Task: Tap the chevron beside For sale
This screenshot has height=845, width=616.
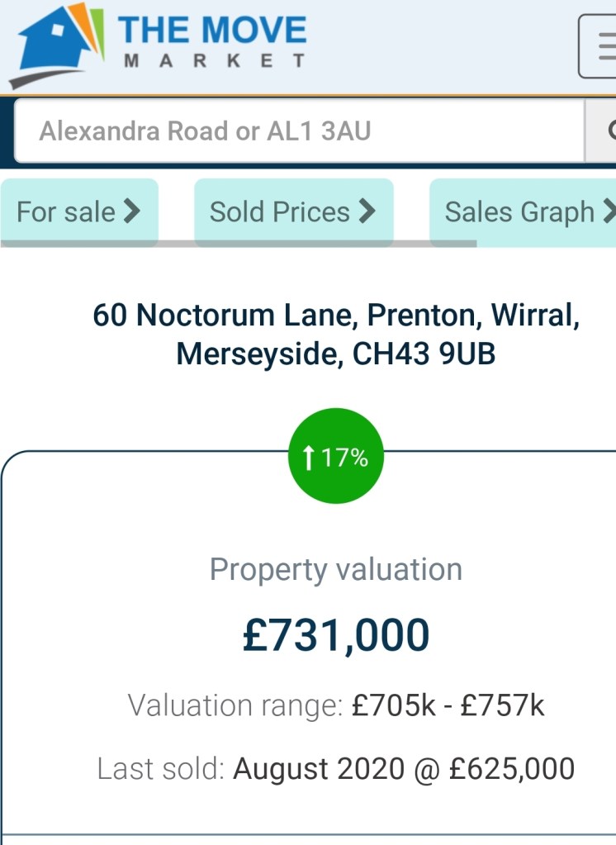Action: click(x=132, y=212)
